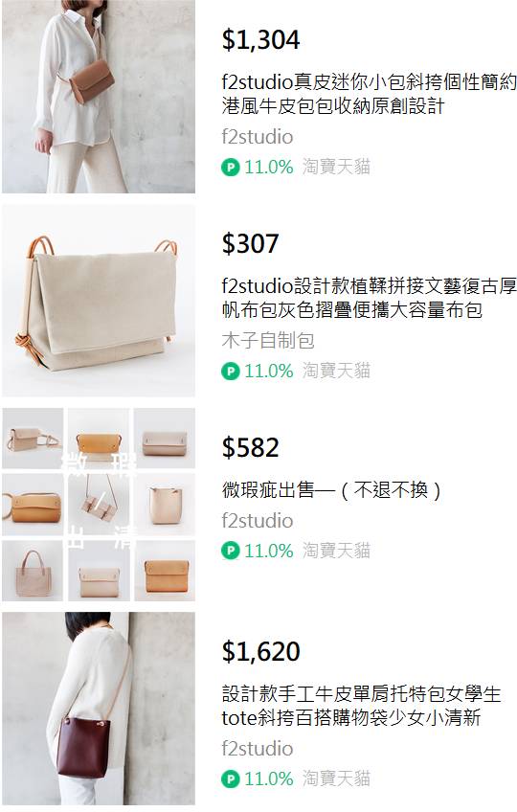
Task: Click the $1,620 price
Action: tap(261, 651)
